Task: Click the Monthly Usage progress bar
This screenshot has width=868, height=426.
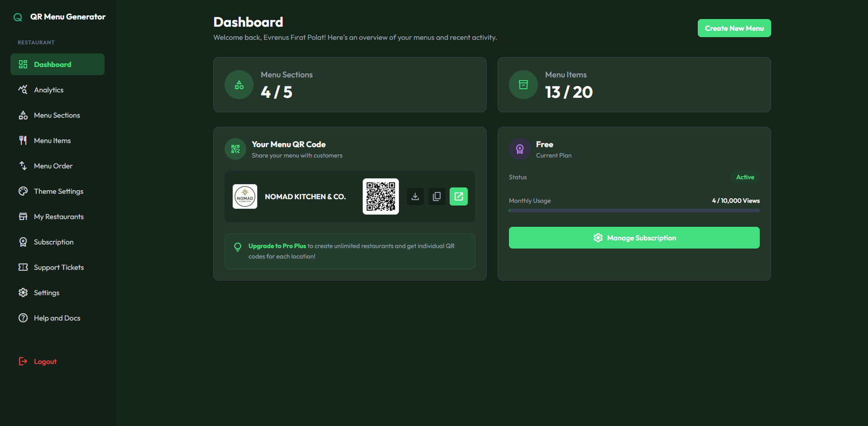Action: (x=633, y=210)
